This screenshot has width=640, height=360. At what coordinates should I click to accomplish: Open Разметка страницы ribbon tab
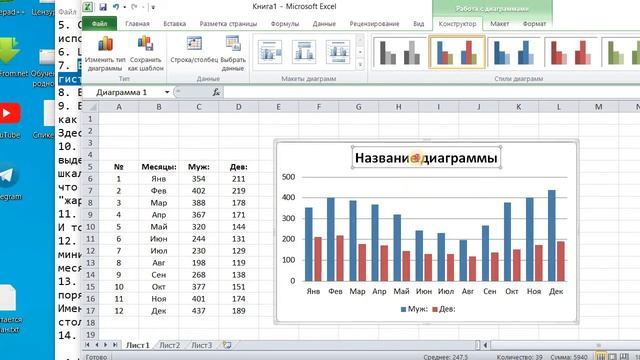(x=228, y=24)
